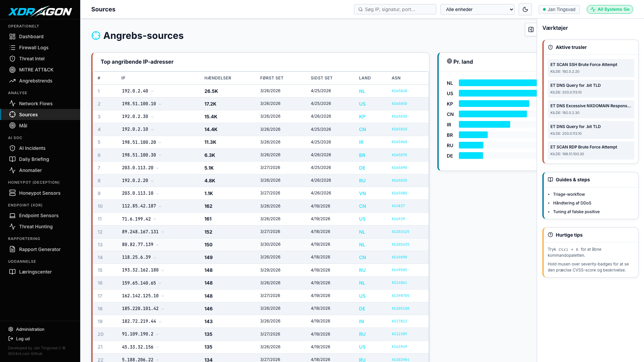Click the NL bar in Pr. land chart
Image resolution: width=644 pixels, height=362 pixels.
pyautogui.click(x=498, y=83)
